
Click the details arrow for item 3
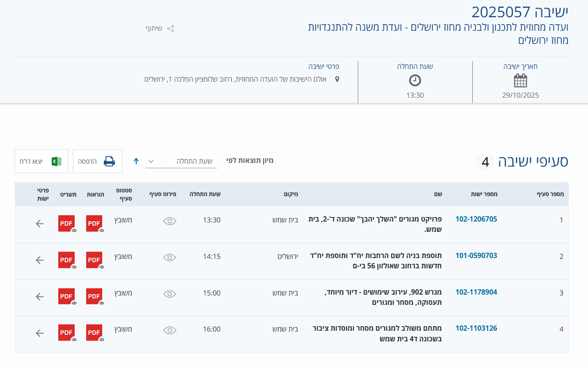pos(40,297)
